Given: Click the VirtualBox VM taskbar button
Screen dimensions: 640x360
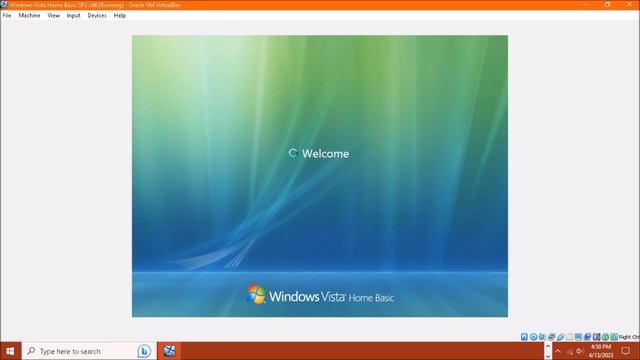Looking at the screenshot, I should click(x=169, y=351).
